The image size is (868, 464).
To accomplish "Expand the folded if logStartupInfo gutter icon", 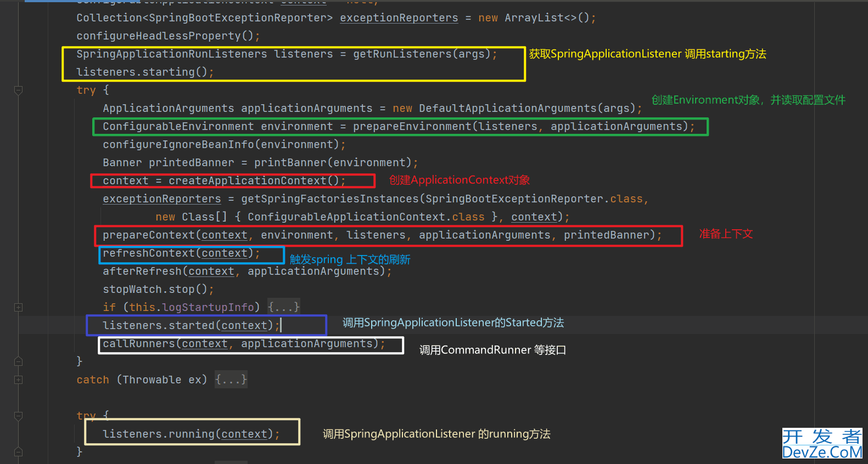I will tap(18, 307).
